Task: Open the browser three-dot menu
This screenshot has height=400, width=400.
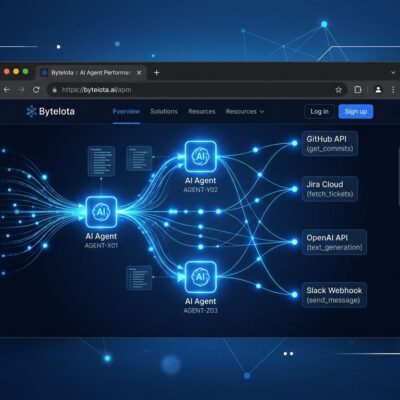Action: (x=393, y=90)
